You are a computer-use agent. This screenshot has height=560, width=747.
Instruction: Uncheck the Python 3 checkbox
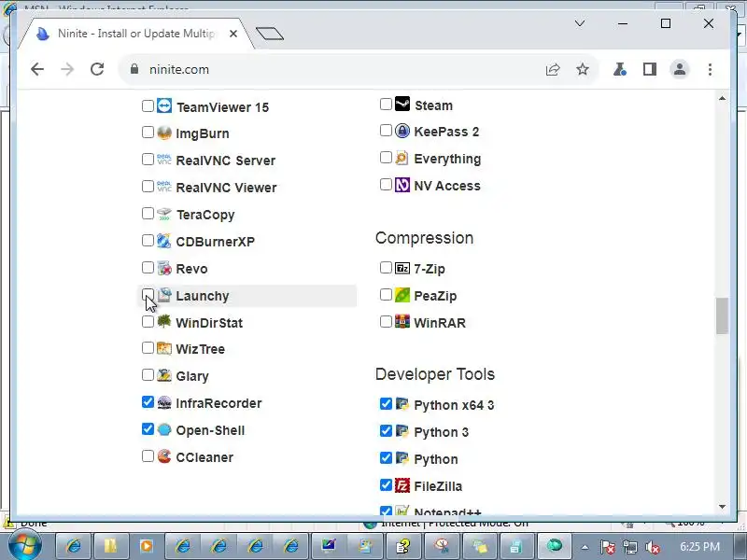[386, 431]
